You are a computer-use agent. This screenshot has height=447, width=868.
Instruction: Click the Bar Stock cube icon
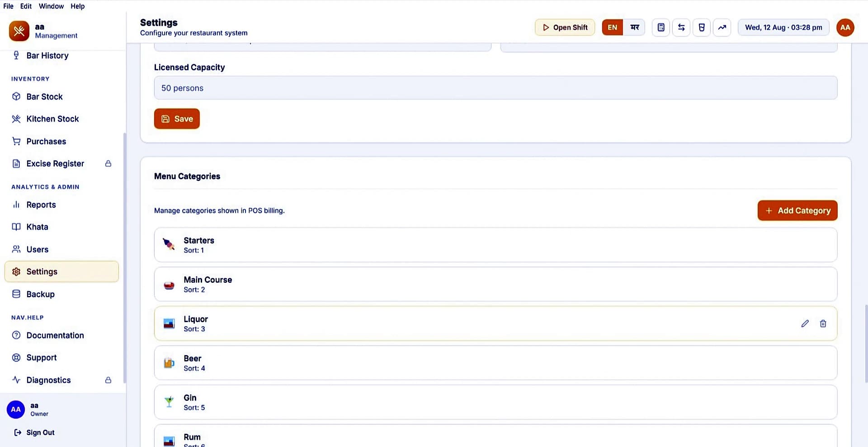[x=16, y=96]
